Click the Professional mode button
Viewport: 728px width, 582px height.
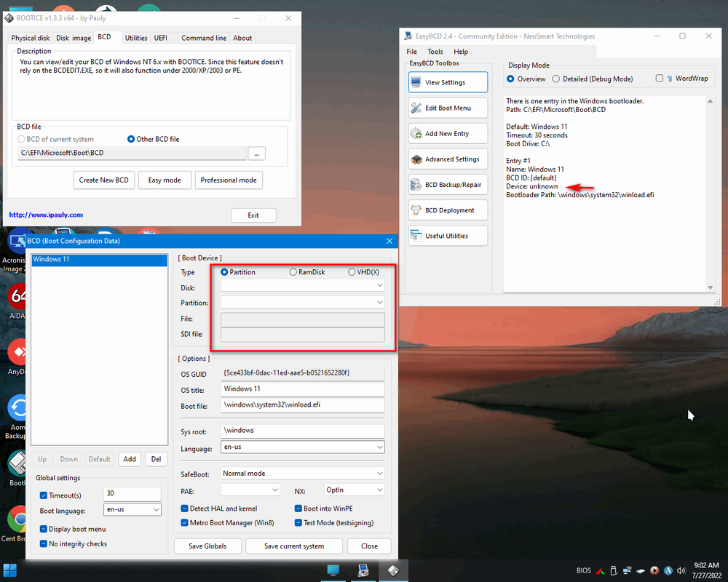coord(229,180)
